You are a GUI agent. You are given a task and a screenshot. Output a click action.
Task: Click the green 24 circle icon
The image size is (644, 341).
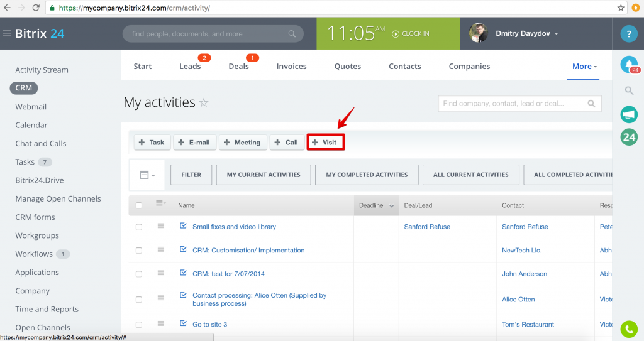629,137
